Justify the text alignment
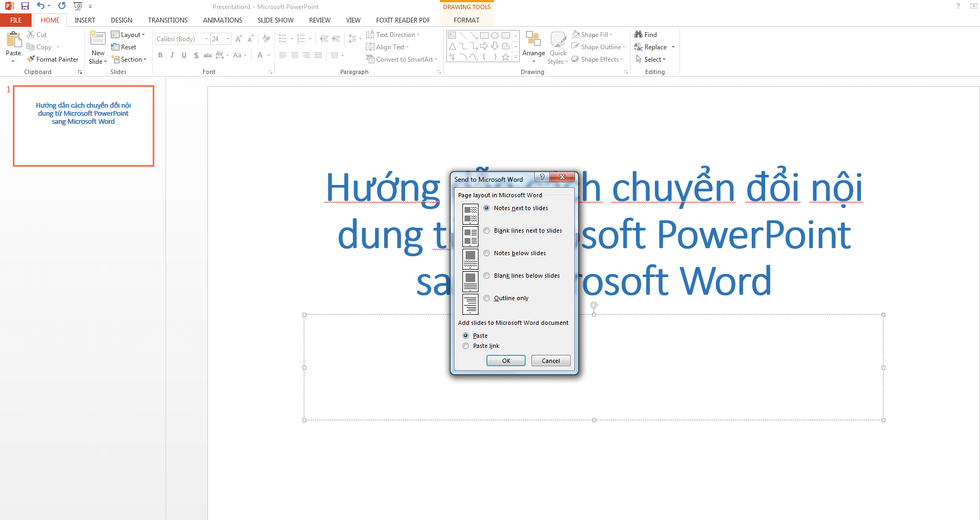The width and height of the screenshot is (980, 520). tap(318, 55)
